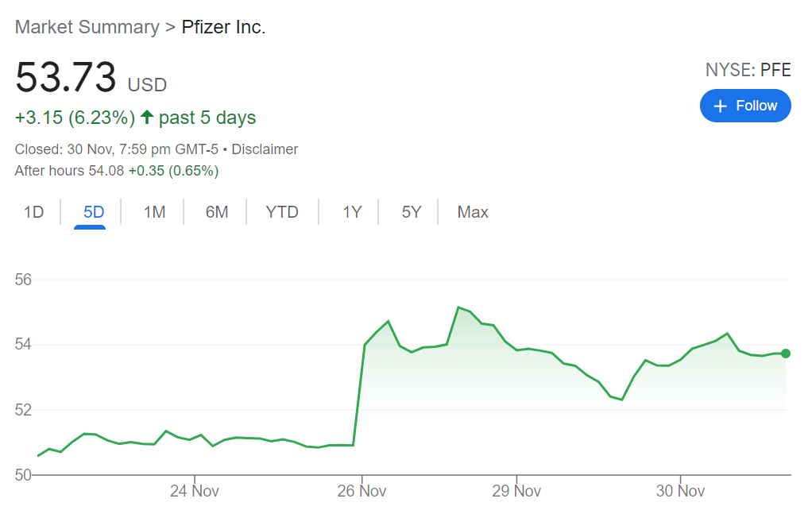Click the Market Summary breadcrumb

[x=87, y=27]
